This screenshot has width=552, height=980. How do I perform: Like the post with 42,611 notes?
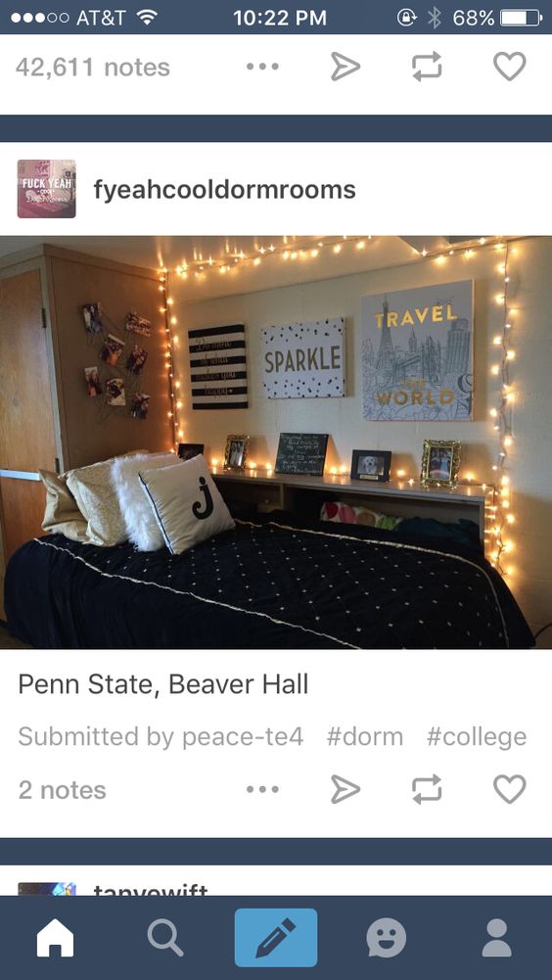(x=510, y=67)
